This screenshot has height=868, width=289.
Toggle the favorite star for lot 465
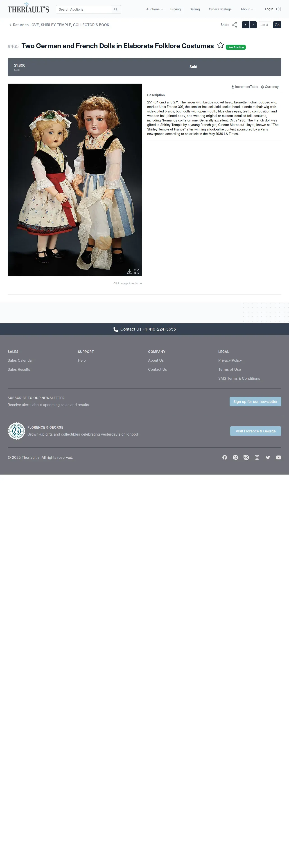pyautogui.click(x=220, y=45)
